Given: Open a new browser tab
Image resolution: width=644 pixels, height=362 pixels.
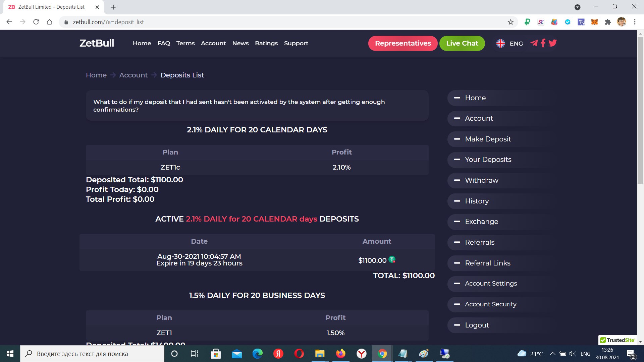Looking at the screenshot, I should click(x=113, y=7).
